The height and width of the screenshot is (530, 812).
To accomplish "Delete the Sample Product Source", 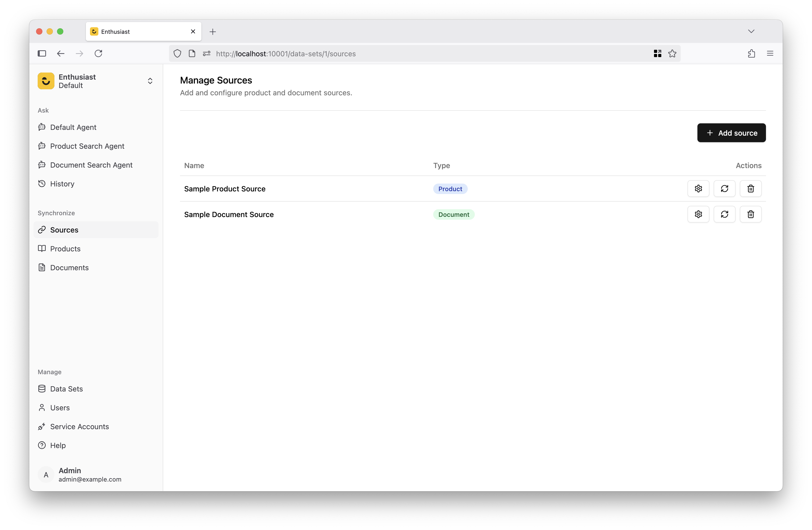I will click(x=750, y=189).
